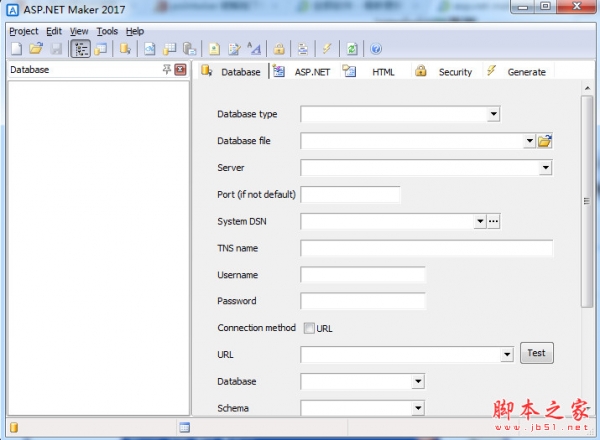Click the scroll up arrow of settings panel
This screenshot has width=600, height=440.
pyautogui.click(x=587, y=88)
